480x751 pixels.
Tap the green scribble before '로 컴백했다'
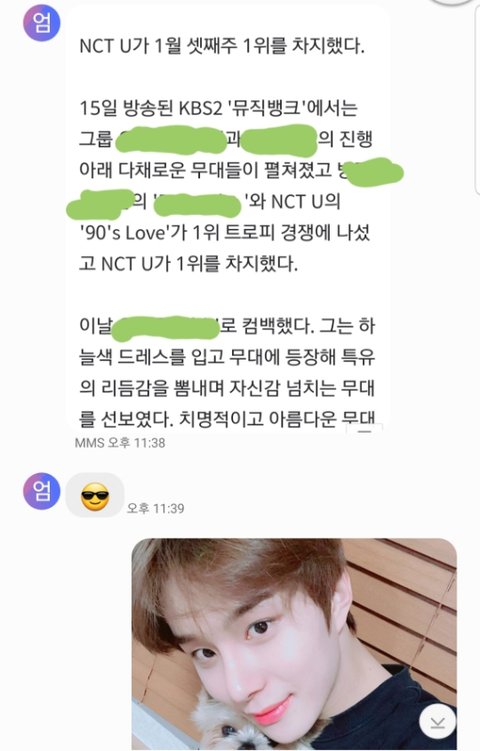[x=165, y=328]
